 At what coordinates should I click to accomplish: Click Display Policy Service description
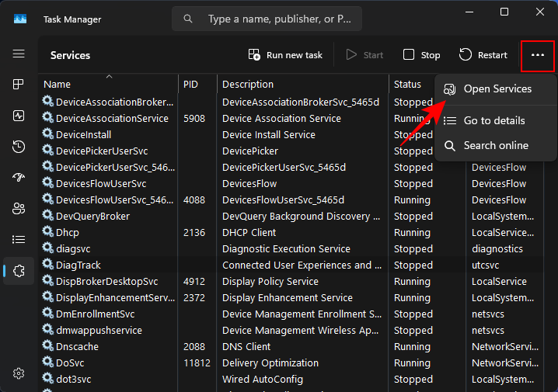(270, 282)
